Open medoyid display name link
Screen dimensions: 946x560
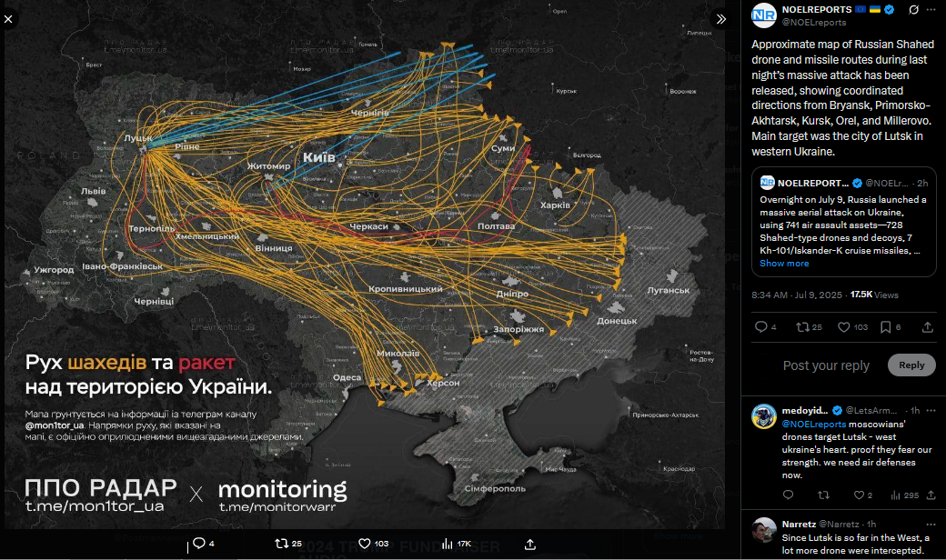805,411
